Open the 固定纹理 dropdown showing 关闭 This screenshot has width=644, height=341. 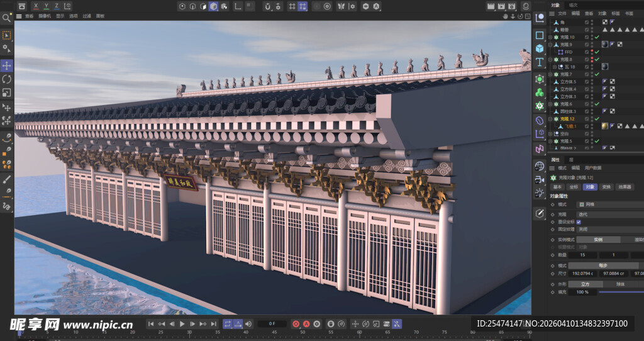tap(604, 230)
